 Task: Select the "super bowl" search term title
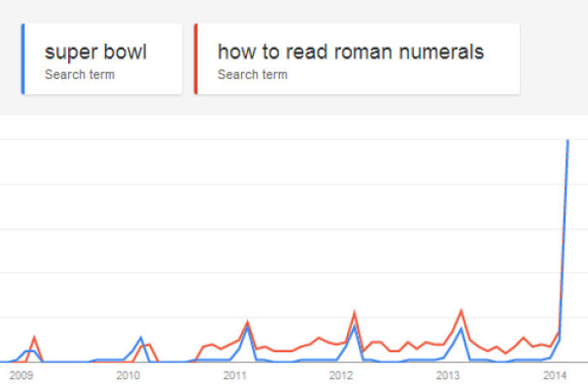96,51
